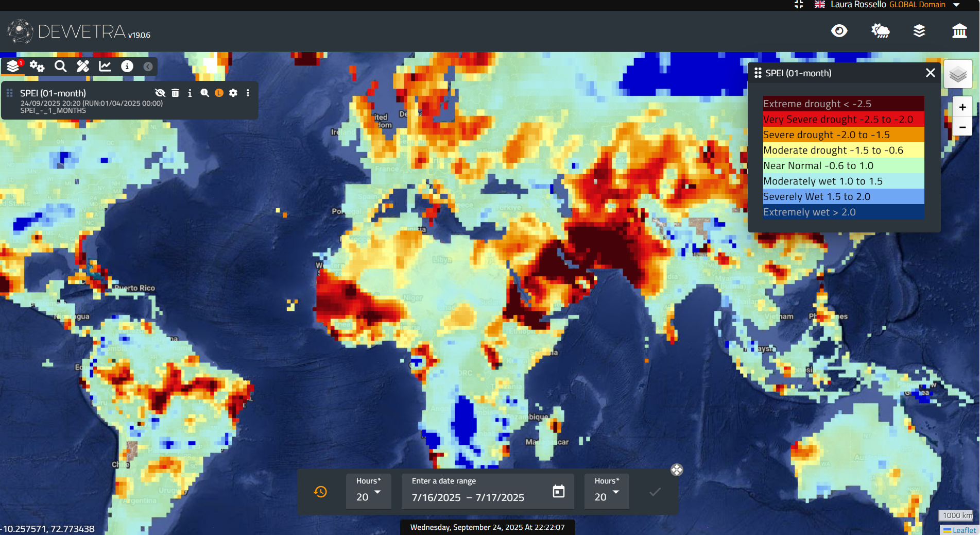
Task: Open the tools settings double-gear tab
Action: [37, 66]
